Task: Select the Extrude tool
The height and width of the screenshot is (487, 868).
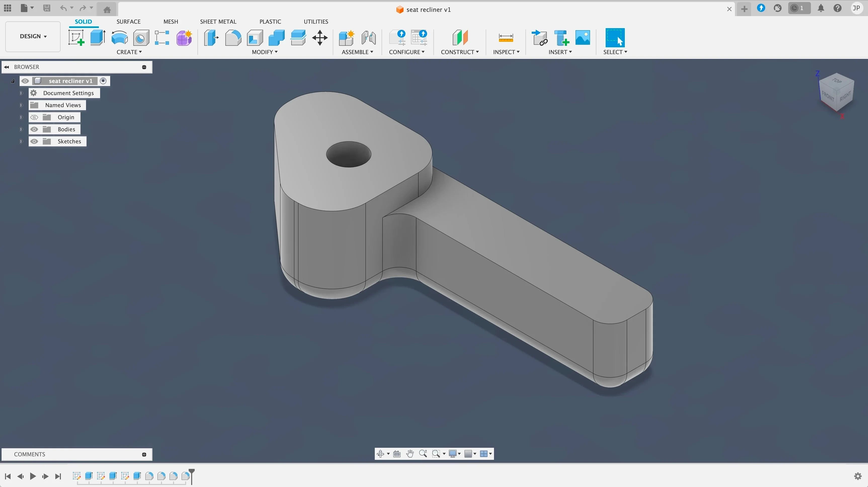Action: (98, 37)
